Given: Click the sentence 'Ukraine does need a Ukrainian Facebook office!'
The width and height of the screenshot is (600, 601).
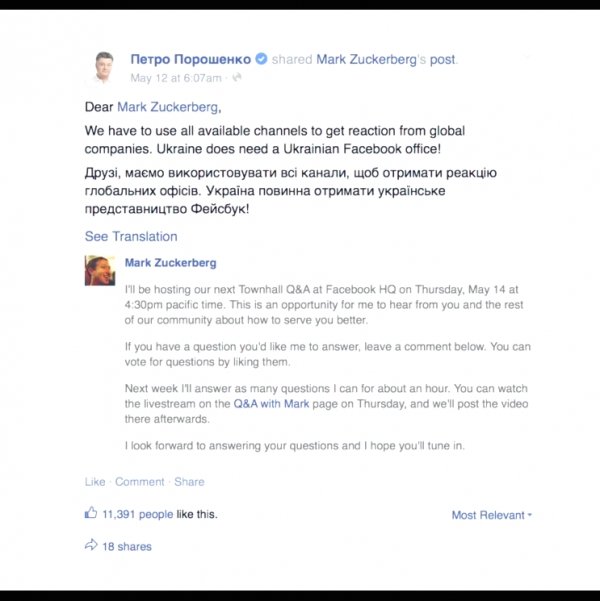Looking at the screenshot, I should (x=299, y=149).
